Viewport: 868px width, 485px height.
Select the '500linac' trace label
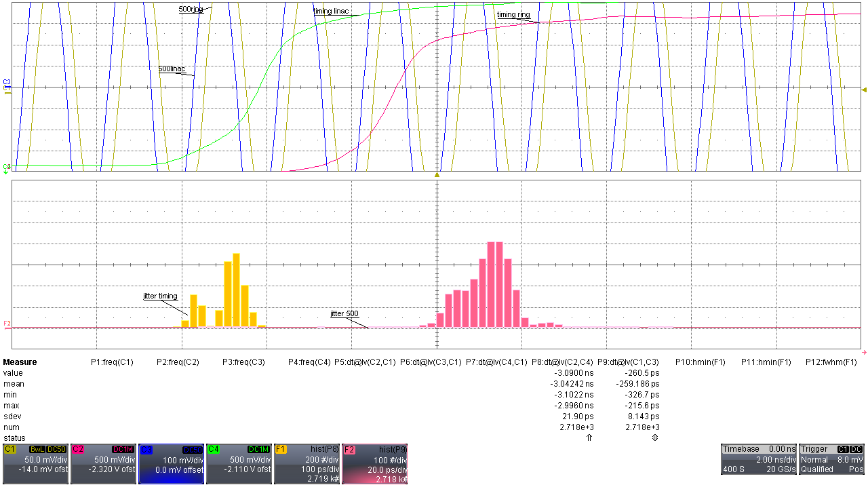click(171, 69)
